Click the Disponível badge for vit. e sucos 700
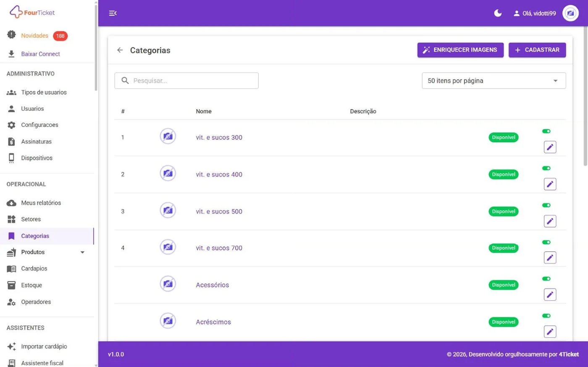The height and width of the screenshot is (367, 588). [x=503, y=248]
